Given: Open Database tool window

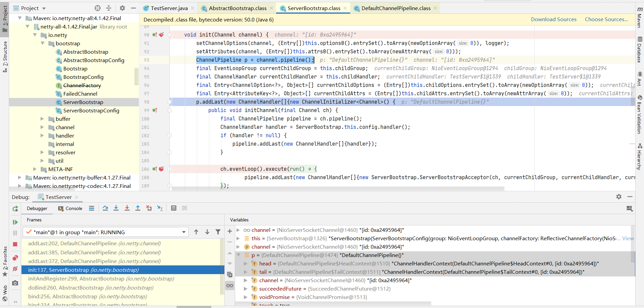Looking at the screenshot, I should [x=640, y=49].
